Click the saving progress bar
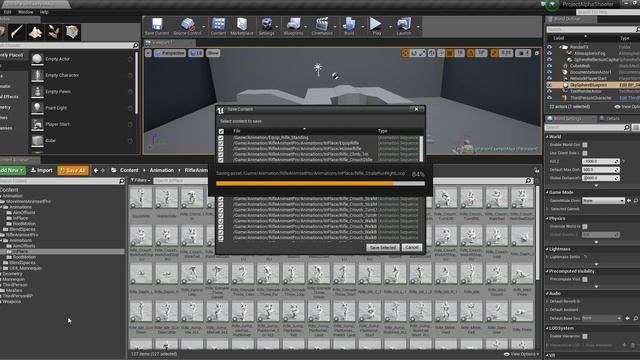Screen dimensions: 640x360 pyautogui.click(x=320, y=184)
